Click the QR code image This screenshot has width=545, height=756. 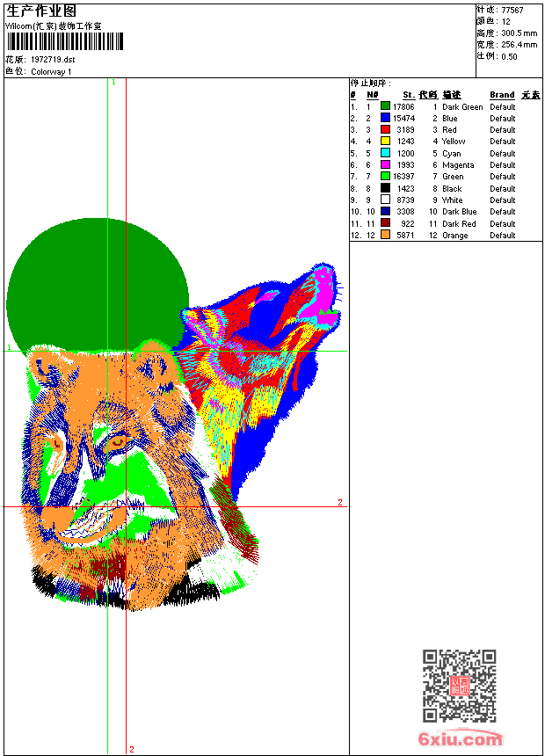tap(460, 686)
